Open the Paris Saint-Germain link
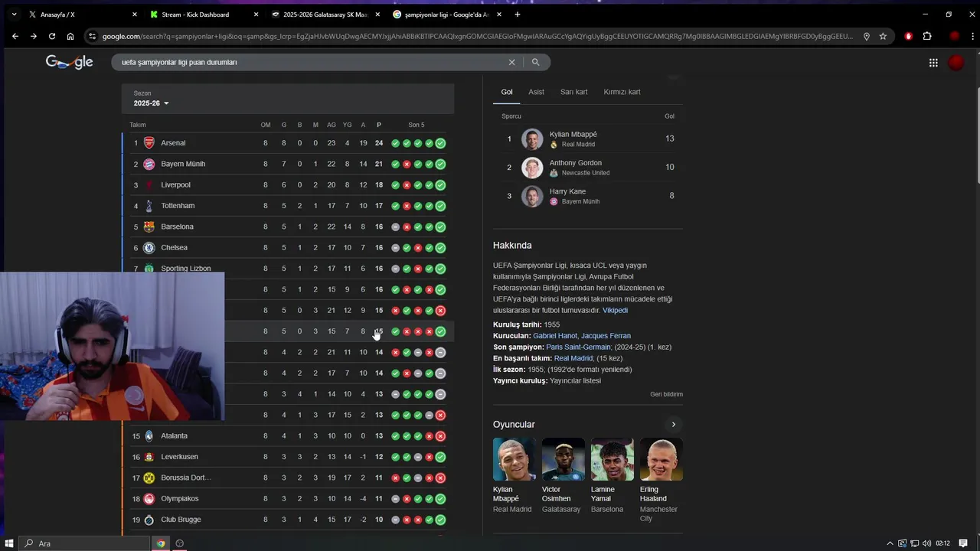 pos(578,347)
